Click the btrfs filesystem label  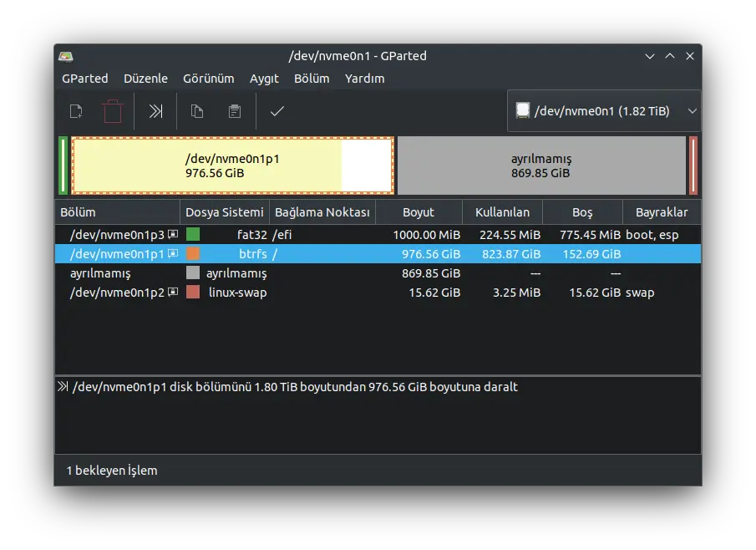[x=252, y=254]
